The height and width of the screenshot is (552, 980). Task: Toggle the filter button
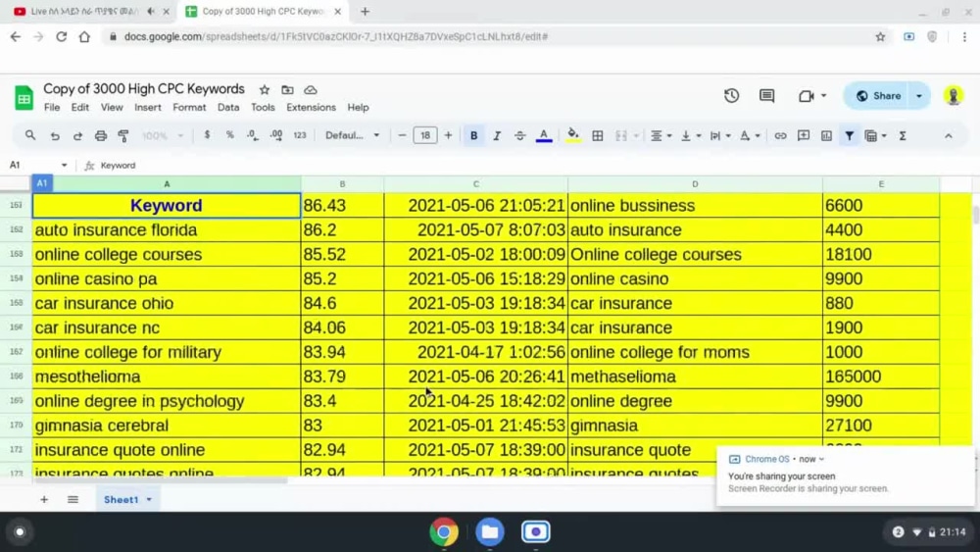coord(850,135)
